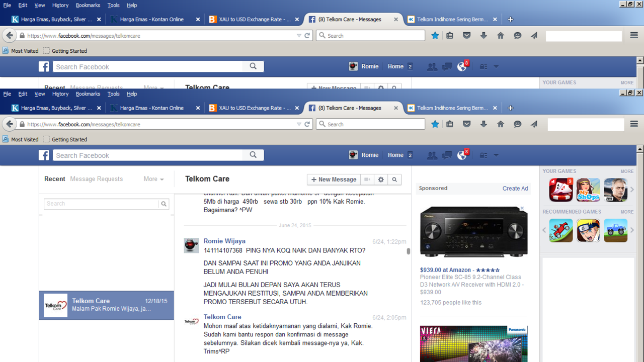Click the conversation scrollbar thumb
The image size is (644, 362).
409,251
